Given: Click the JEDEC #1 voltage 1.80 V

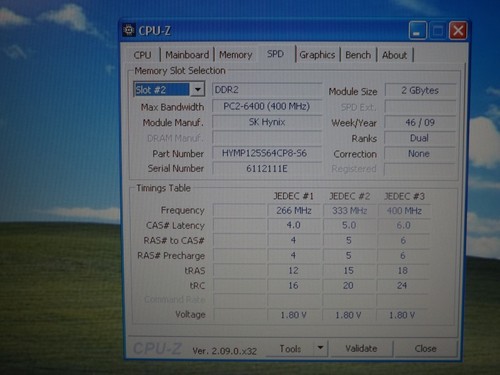Looking at the screenshot, I should [293, 315].
